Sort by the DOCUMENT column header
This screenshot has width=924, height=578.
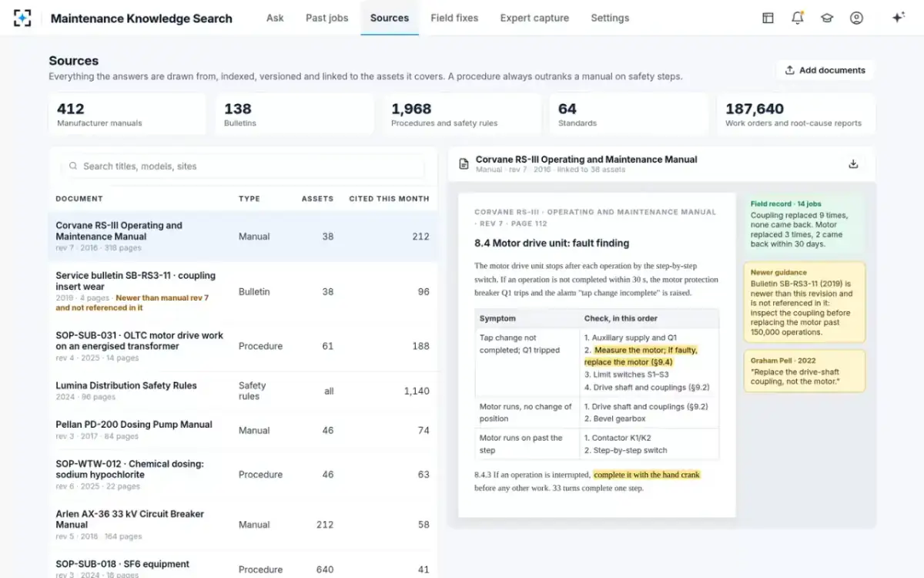(79, 199)
